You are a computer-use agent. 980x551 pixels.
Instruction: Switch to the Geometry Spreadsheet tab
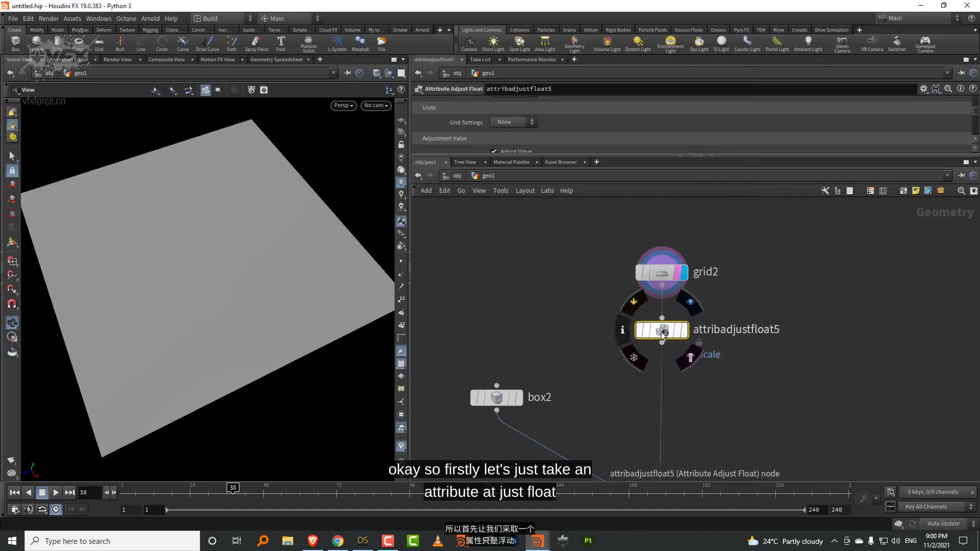coord(276,59)
